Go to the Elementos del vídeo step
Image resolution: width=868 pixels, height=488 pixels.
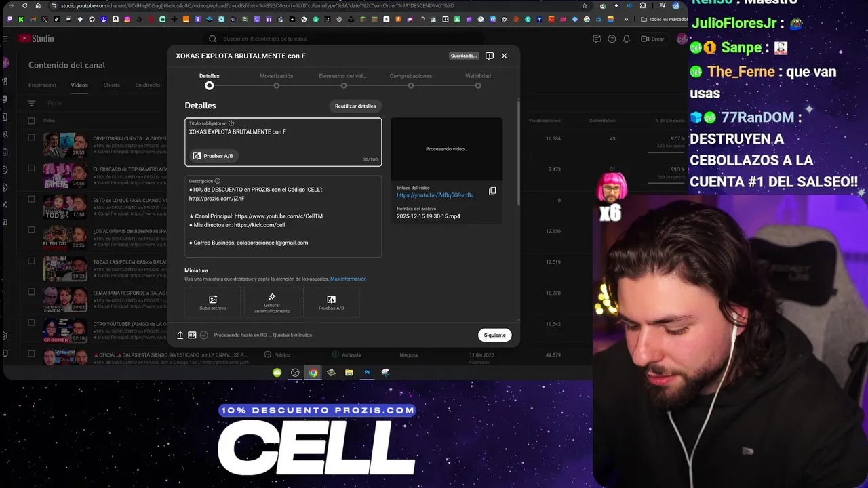(x=343, y=81)
